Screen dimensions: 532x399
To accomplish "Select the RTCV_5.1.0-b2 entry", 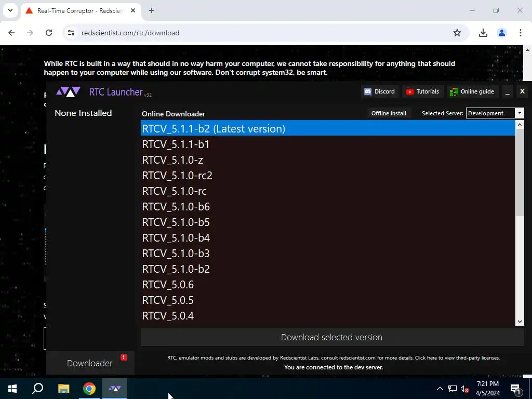I will (328, 269).
